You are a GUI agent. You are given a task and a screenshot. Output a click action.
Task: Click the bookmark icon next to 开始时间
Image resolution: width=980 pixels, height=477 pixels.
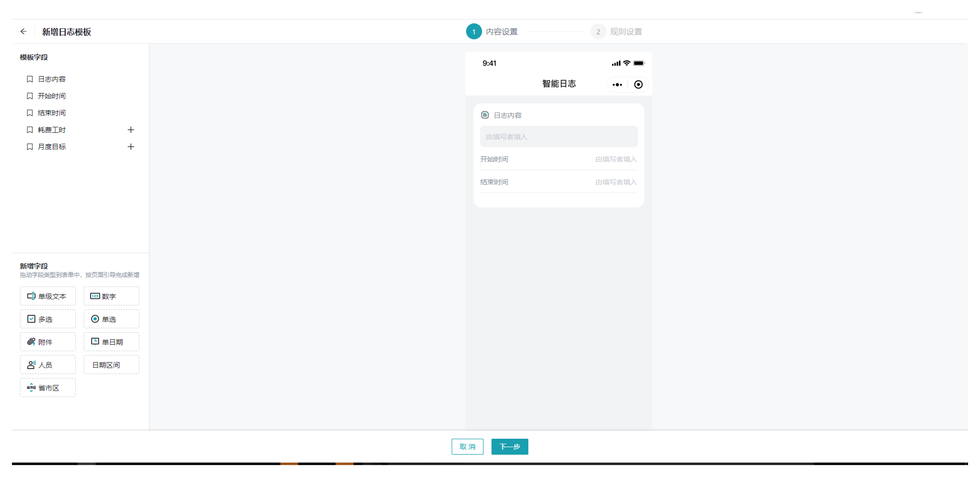(x=30, y=96)
